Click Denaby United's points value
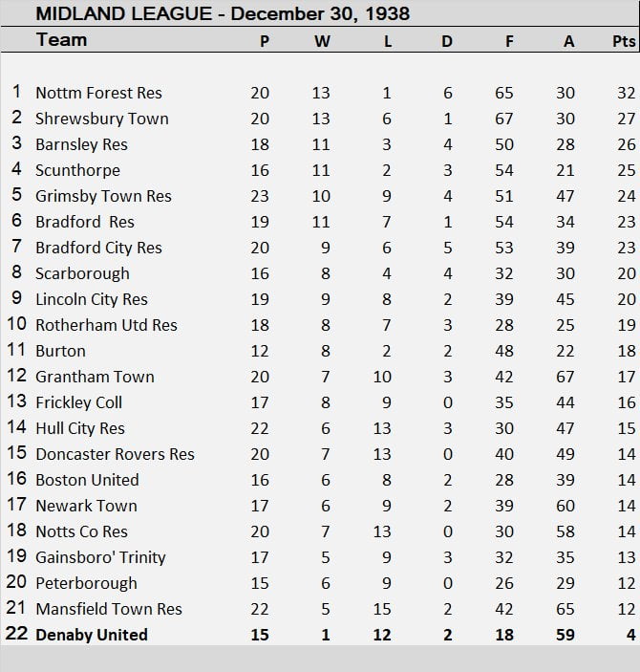This screenshot has width=640, height=672. tap(631, 635)
